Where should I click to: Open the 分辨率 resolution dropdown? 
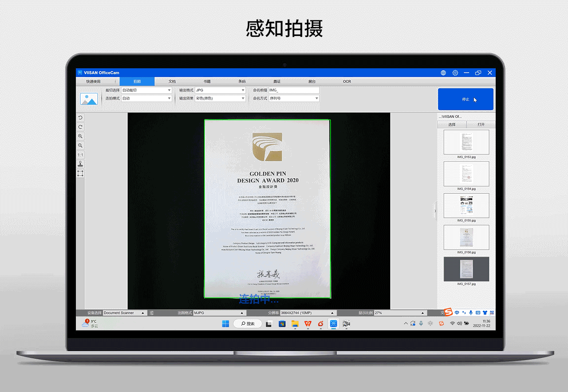[306, 313]
